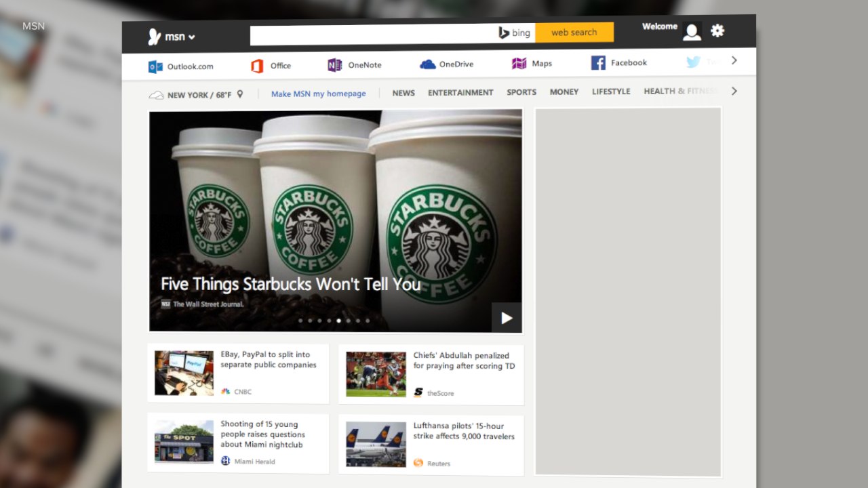Click the Maps icon
The width and height of the screenshot is (868, 488).
coord(519,64)
